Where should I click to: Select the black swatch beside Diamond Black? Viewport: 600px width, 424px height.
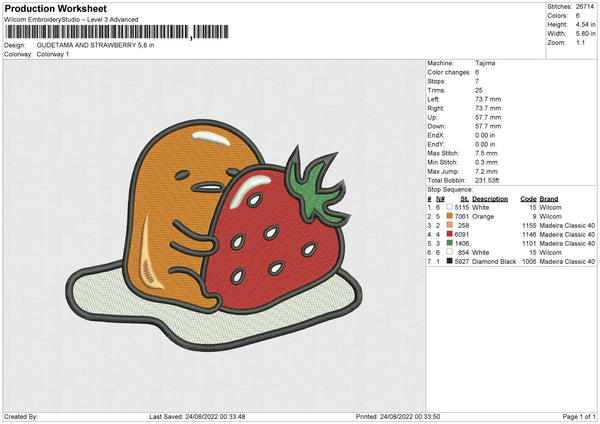450,261
